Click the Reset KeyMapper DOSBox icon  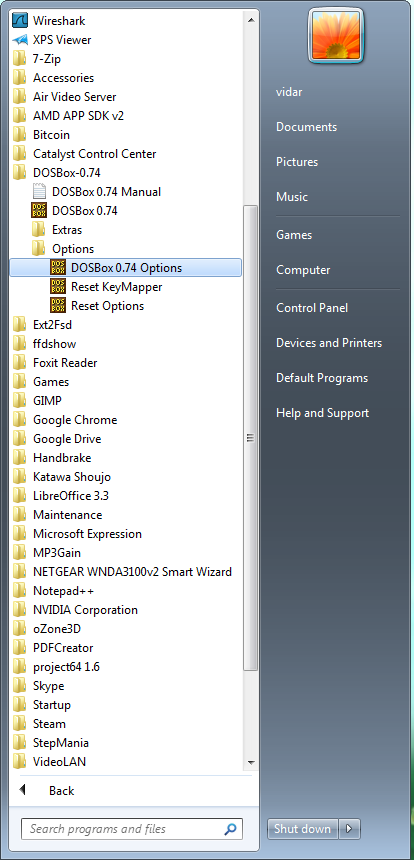58,287
